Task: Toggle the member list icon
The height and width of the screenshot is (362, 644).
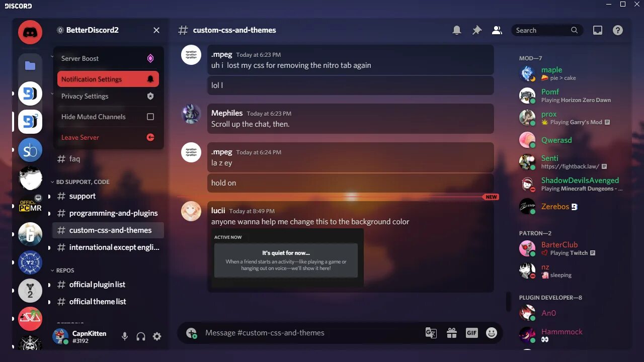Action: tap(497, 30)
